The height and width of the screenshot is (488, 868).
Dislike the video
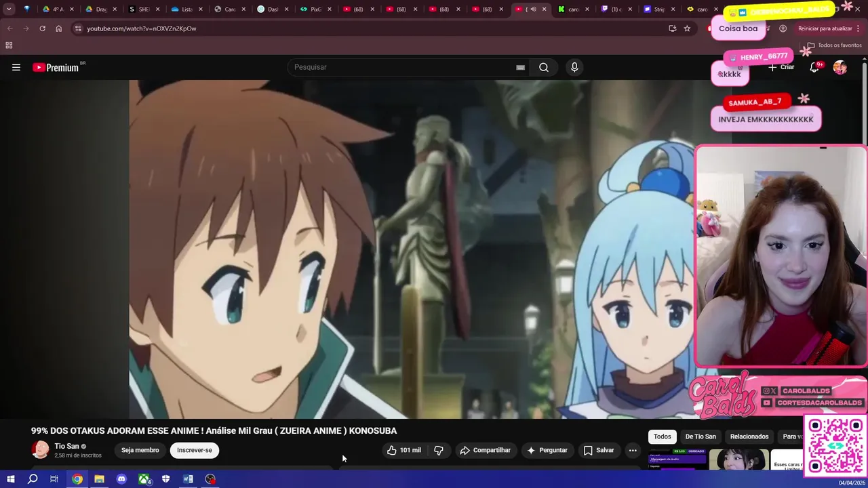(x=439, y=450)
